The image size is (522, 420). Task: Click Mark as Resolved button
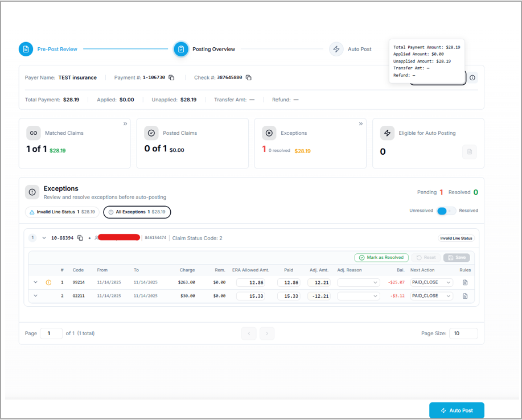click(x=381, y=257)
